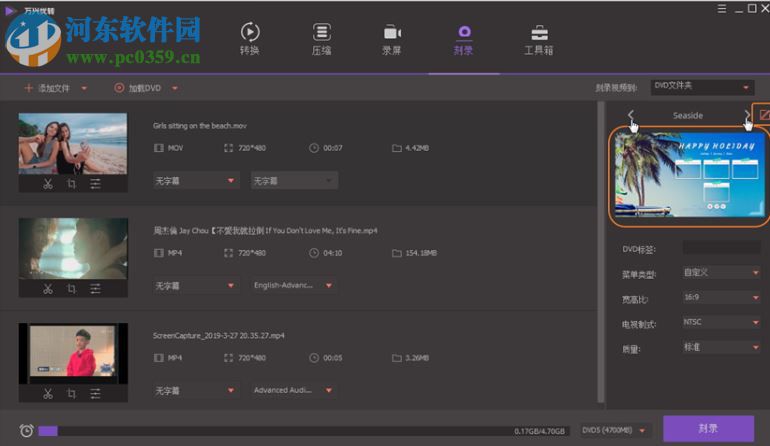
Task: Open the 录屏 (Screen record) tab
Action: (392, 39)
